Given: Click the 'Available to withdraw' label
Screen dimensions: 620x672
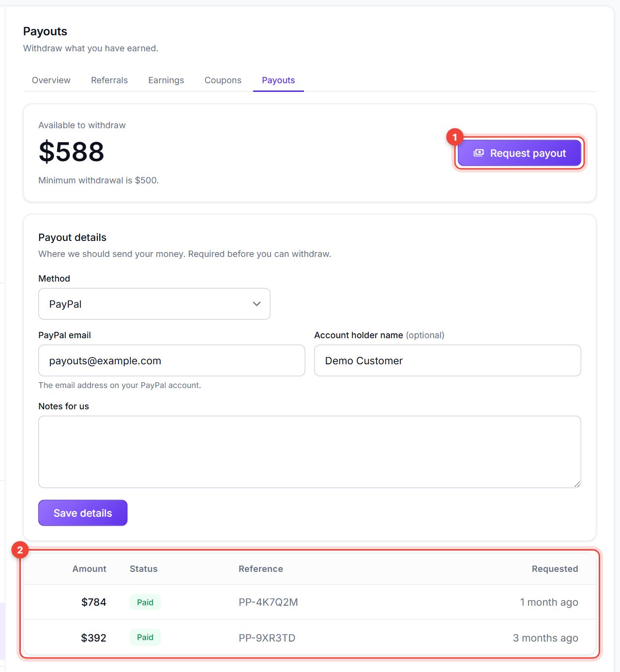Looking at the screenshot, I should 82,125.
